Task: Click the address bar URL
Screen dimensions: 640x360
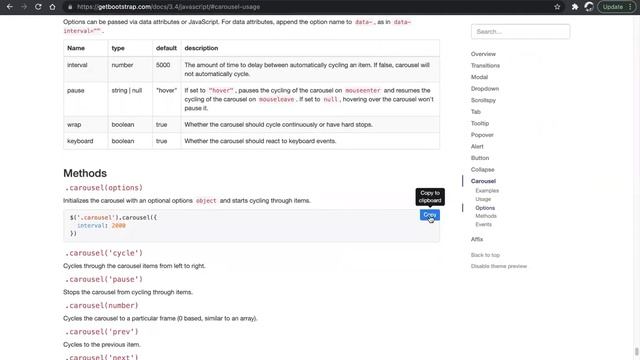Action: (x=168, y=7)
